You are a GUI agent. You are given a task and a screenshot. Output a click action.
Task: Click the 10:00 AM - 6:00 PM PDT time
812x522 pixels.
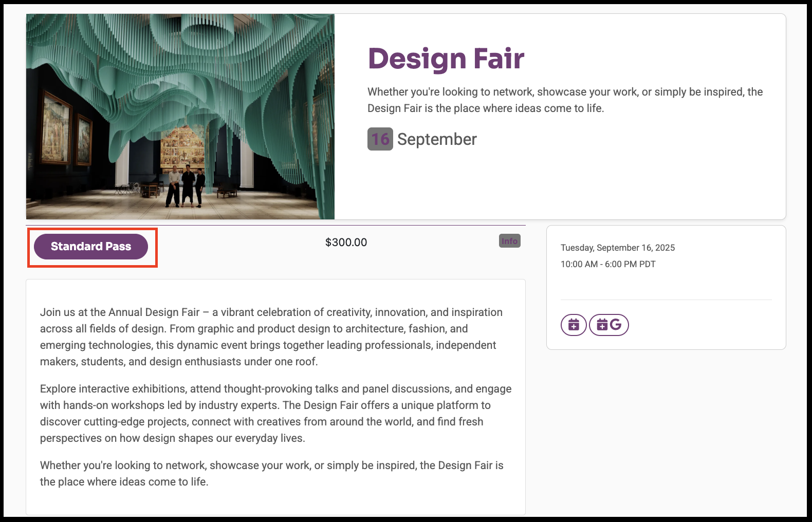click(x=608, y=264)
